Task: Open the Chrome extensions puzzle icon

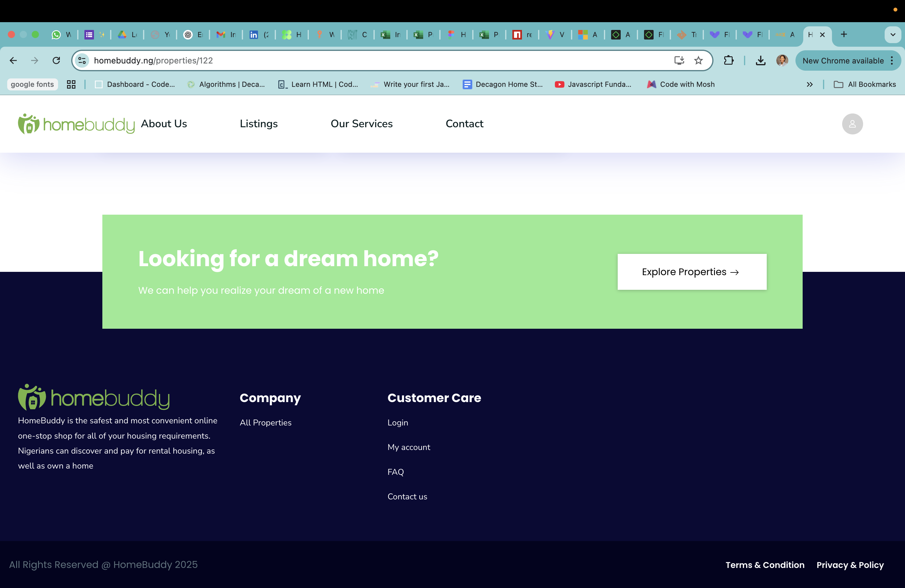Action: coord(728,60)
